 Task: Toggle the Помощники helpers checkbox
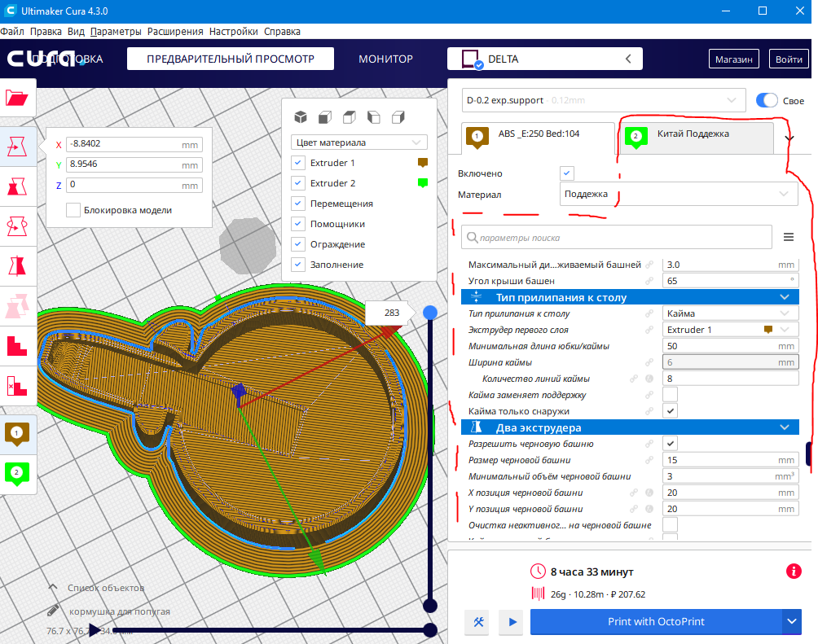pyautogui.click(x=297, y=224)
